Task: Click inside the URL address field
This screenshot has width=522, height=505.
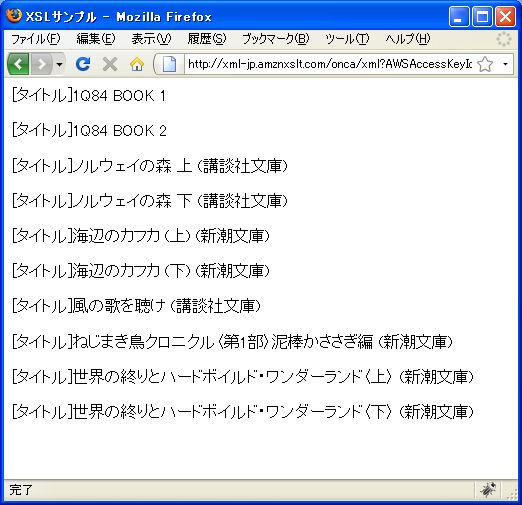Action: click(x=330, y=64)
